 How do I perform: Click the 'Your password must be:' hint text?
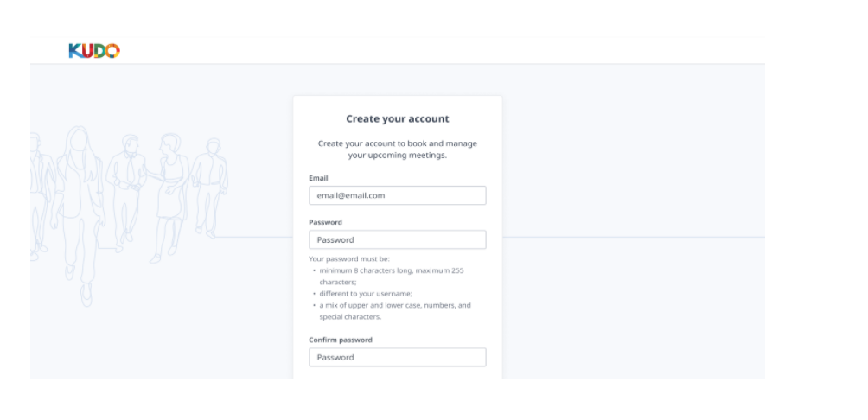349,258
